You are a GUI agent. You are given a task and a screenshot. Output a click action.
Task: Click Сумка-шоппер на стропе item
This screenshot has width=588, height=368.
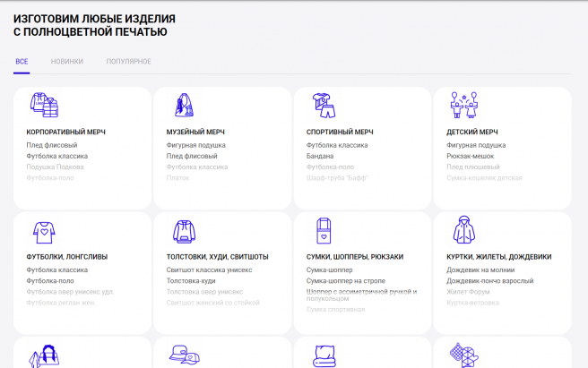click(346, 280)
